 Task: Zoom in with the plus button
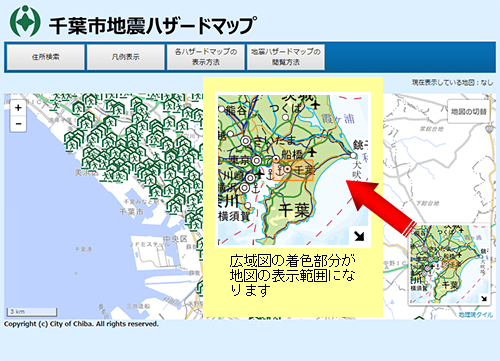(18, 108)
